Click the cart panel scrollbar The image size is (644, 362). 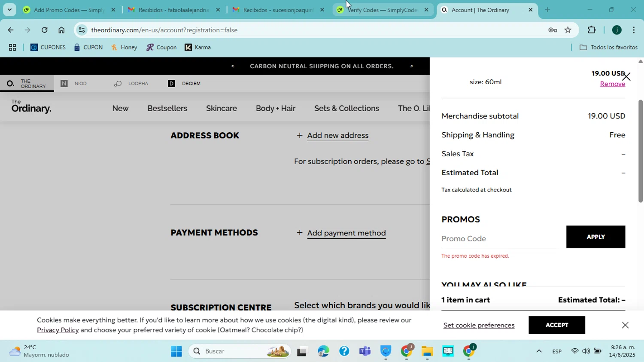(640, 150)
